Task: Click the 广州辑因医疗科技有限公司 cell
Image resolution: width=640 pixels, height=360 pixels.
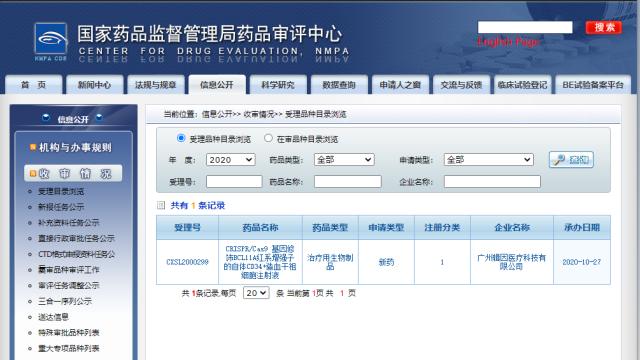Action: pyautogui.click(x=511, y=262)
